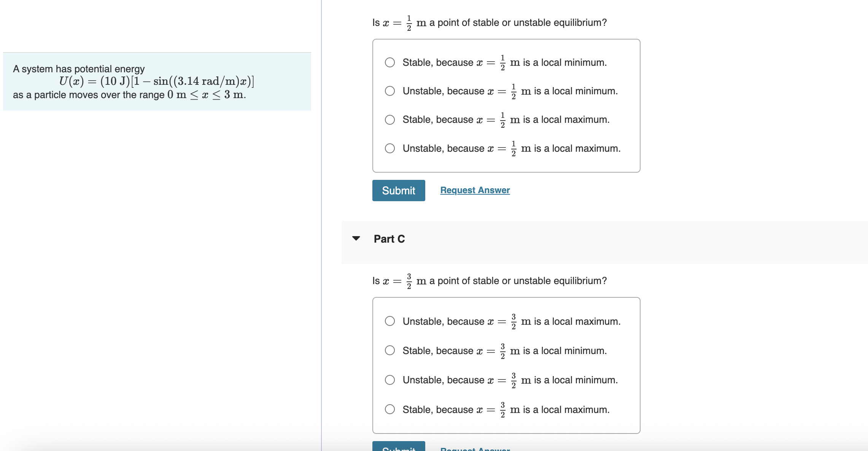Click the x = 3/2 m equilibrium question text
This screenshot has height=451, width=868.
pyautogui.click(x=489, y=281)
